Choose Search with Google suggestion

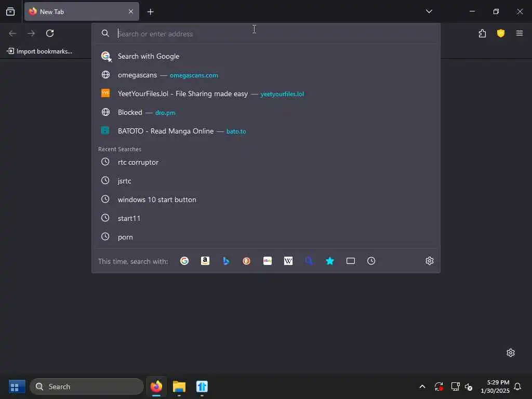tap(266, 56)
